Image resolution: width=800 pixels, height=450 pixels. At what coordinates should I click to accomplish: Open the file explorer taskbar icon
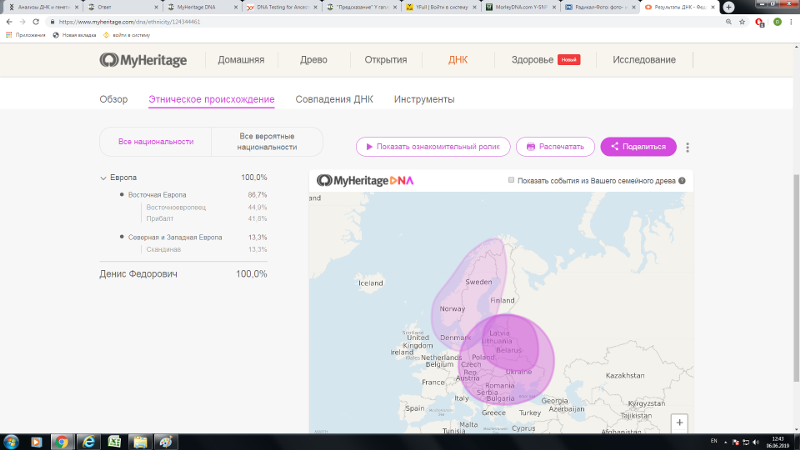coord(140,442)
